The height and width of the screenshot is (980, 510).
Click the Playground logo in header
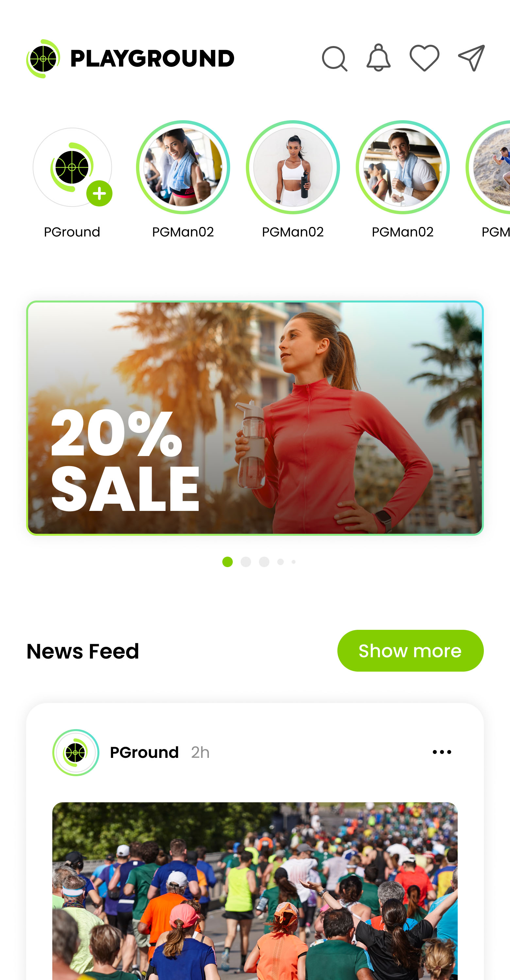[x=130, y=58]
